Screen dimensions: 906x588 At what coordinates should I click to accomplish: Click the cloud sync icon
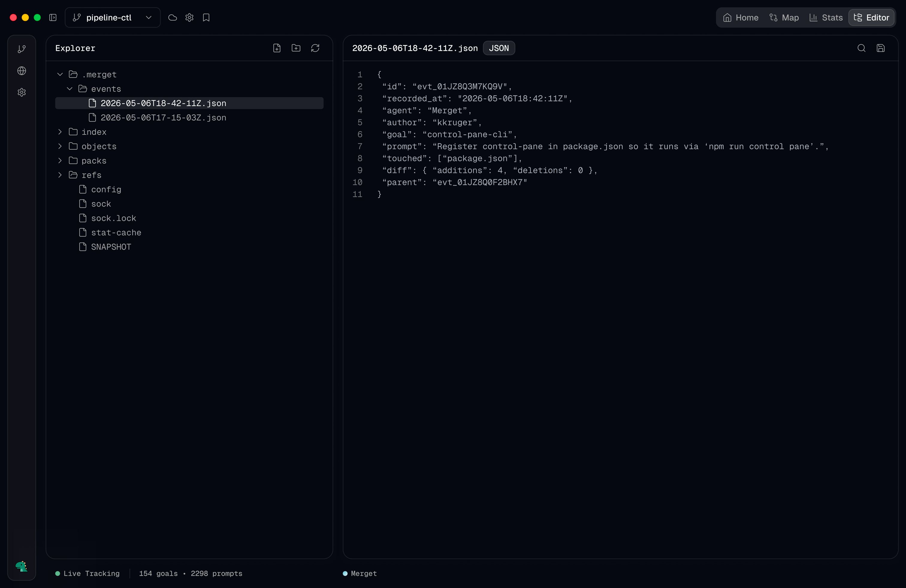173,17
